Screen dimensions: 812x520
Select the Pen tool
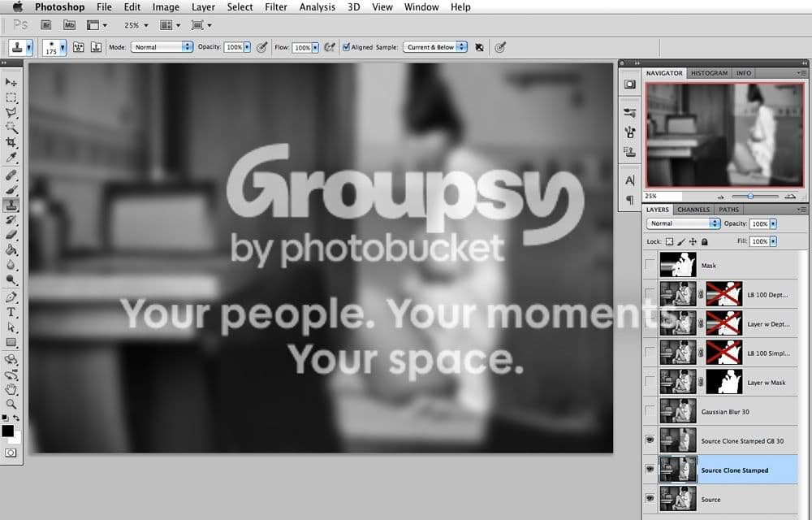(x=11, y=297)
